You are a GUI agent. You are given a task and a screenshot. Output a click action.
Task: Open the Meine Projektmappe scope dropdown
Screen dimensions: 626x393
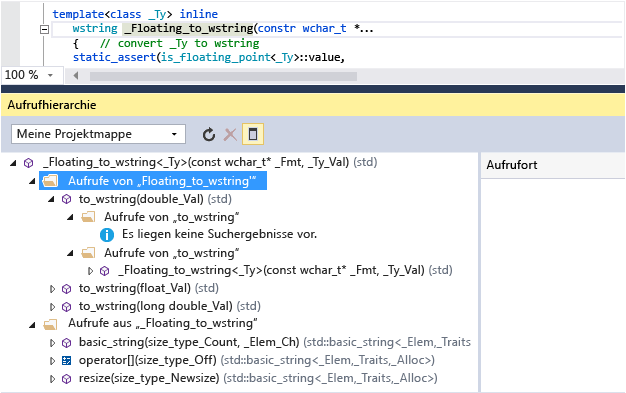pos(98,134)
